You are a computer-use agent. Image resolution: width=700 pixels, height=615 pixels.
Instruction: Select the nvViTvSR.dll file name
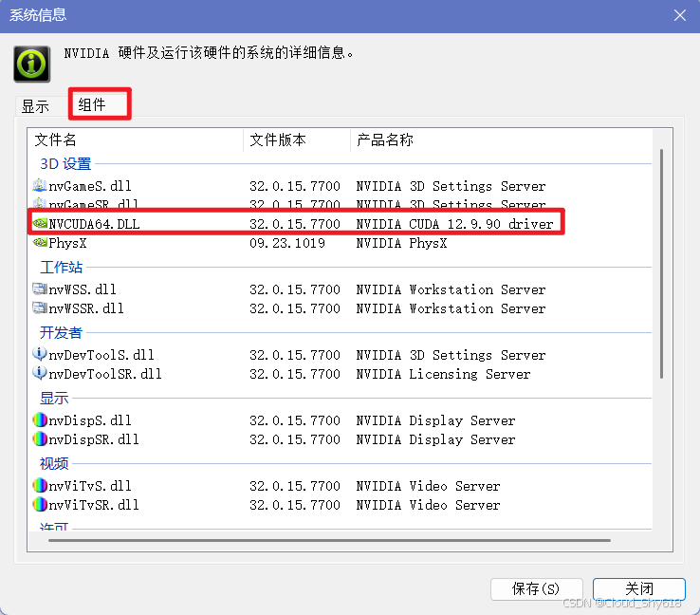94,505
